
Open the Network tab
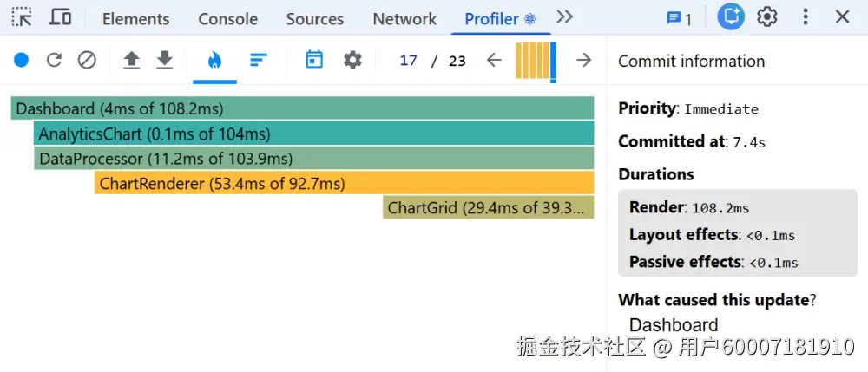pos(404,18)
